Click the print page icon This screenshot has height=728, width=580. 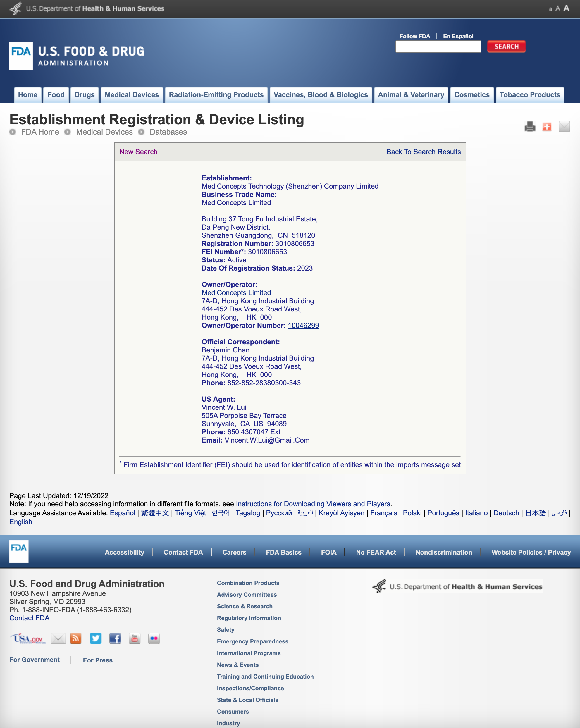[x=530, y=127]
